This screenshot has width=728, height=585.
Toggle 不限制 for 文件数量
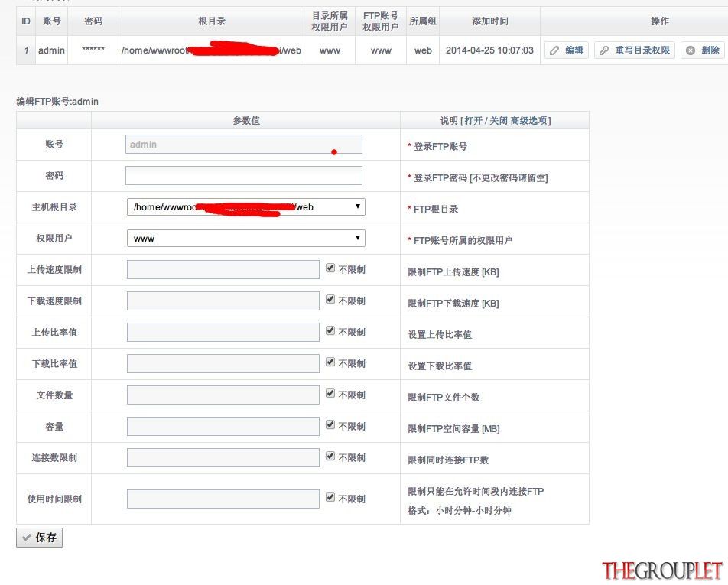330,393
